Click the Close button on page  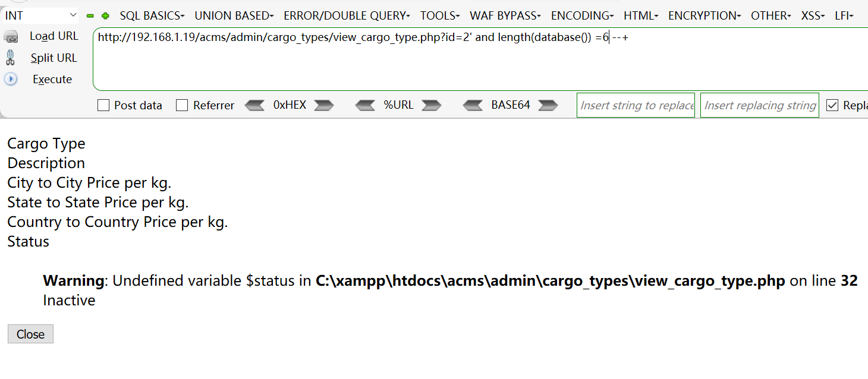[x=30, y=334]
